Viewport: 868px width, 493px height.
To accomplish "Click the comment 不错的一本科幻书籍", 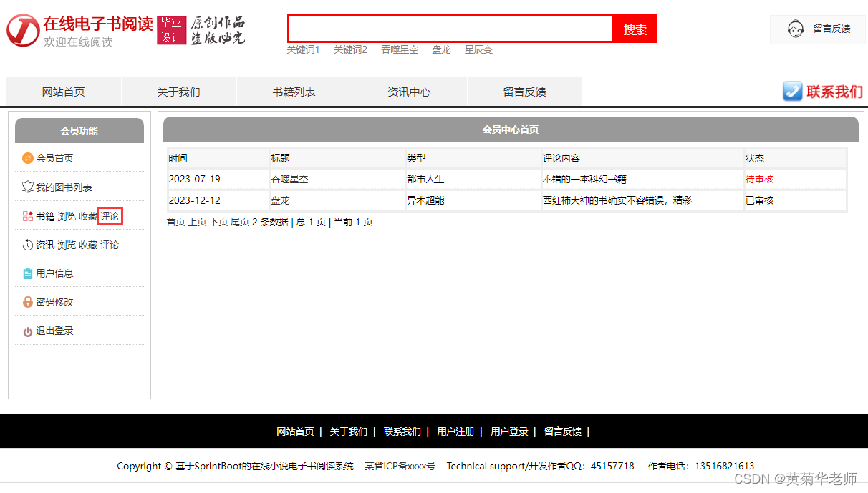I will tap(584, 179).
